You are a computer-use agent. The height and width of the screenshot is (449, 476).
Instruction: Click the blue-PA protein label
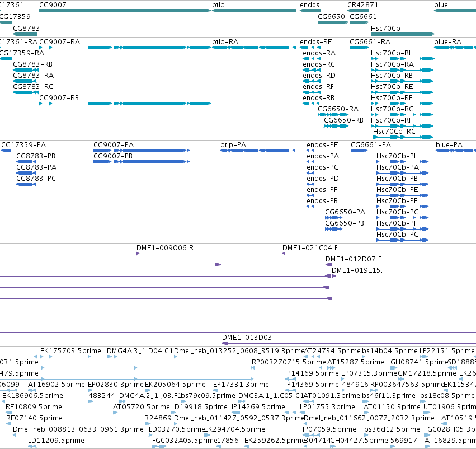pos(449,144)
